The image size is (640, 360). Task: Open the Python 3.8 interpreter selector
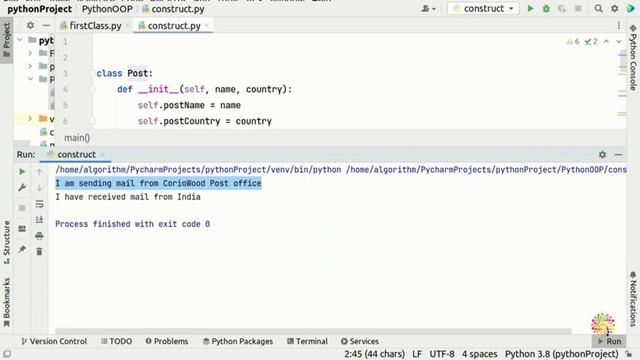(562, 354)
